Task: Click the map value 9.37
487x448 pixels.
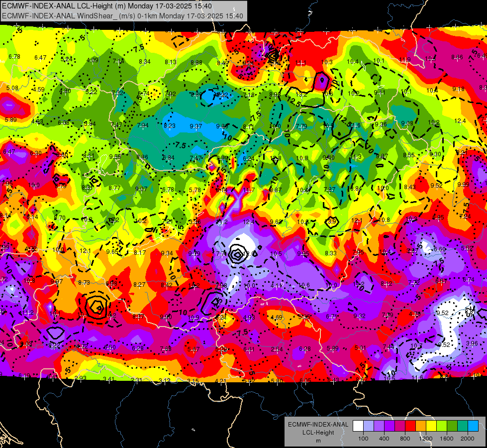Action: coord(196,126)
